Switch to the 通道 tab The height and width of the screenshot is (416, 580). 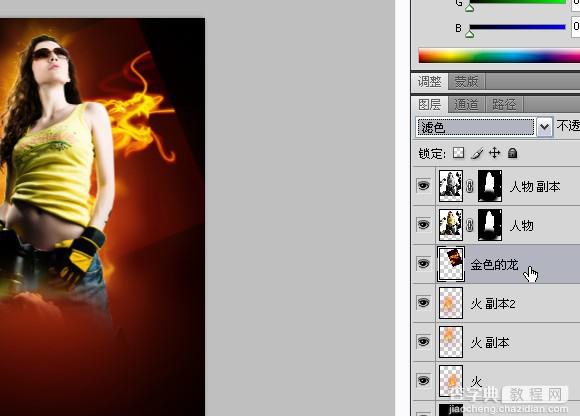[466, 105]
